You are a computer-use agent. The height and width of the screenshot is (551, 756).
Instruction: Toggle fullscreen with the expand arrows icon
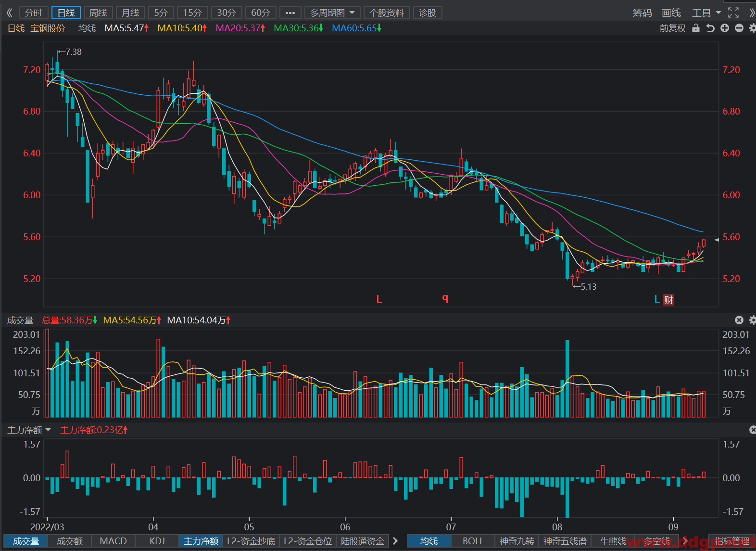pyautogui.click(x=733, y=13)
